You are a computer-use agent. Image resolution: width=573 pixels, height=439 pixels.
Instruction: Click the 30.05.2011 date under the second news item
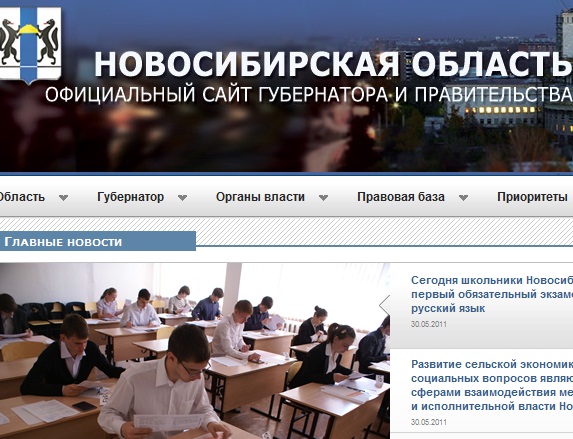tap(429, 422)
